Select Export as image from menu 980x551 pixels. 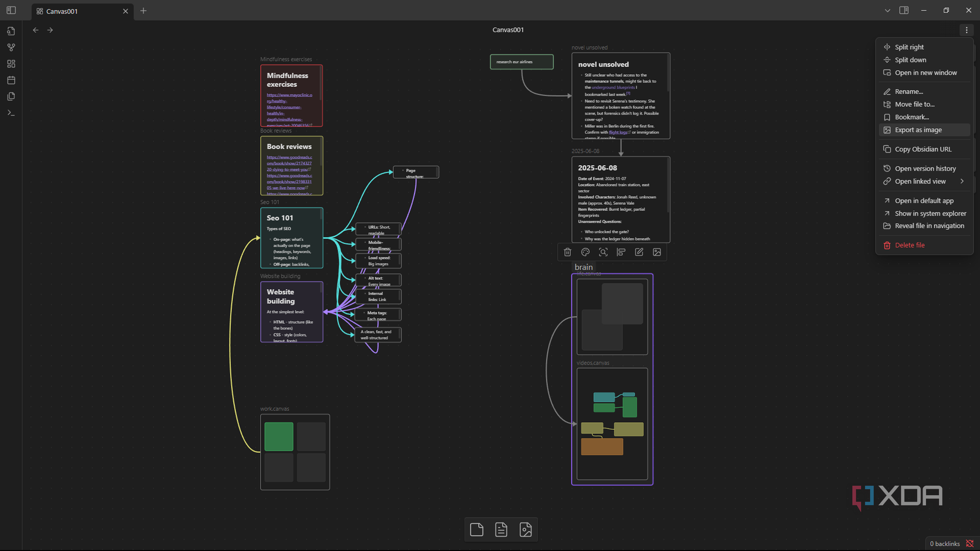click(918, 130)
